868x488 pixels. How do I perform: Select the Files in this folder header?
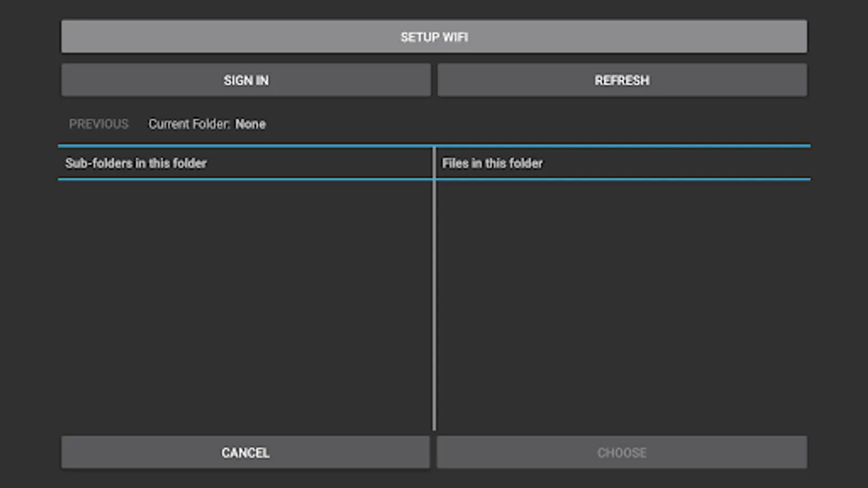click(x=492, y=163)
